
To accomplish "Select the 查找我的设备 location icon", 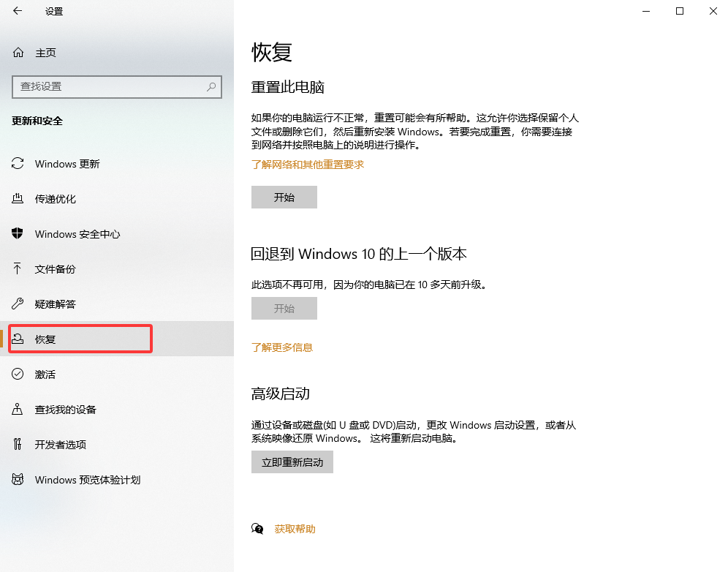I will pyautogui.click(x=18, y=409).
